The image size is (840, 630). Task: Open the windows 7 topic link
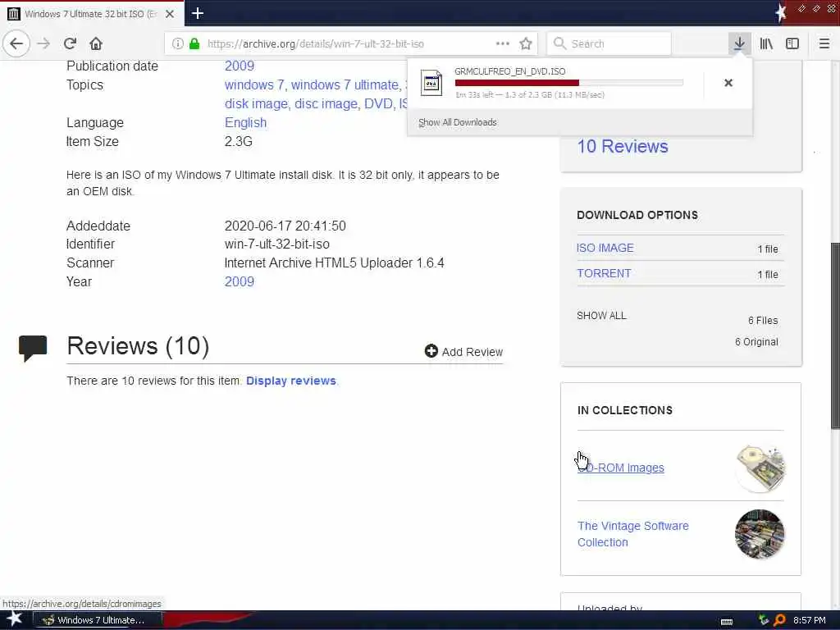254,85
